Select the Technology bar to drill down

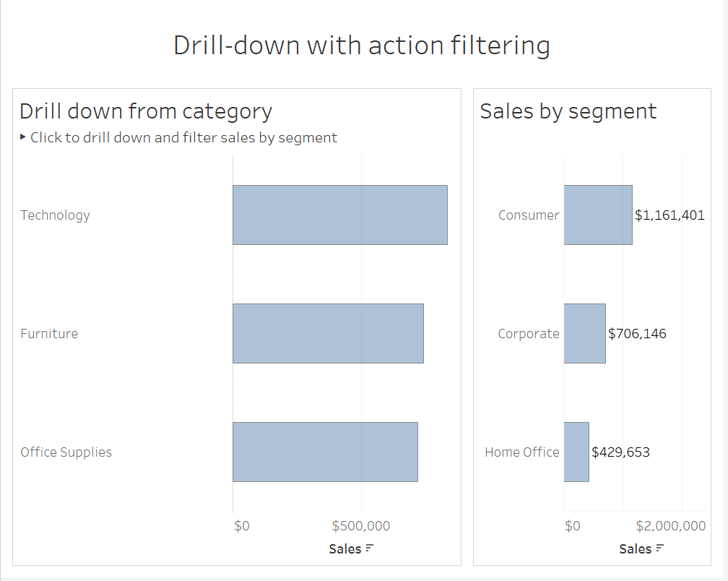coord(339,215)
